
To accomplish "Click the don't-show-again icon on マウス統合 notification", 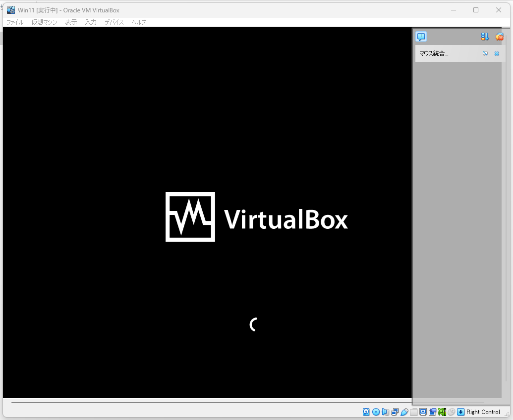I will (x=485, y=53).
